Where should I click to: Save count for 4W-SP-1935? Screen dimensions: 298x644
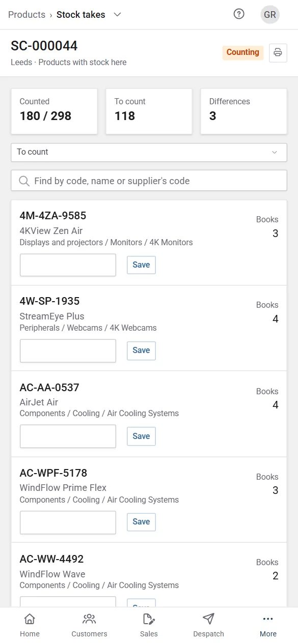pos(141,350)
